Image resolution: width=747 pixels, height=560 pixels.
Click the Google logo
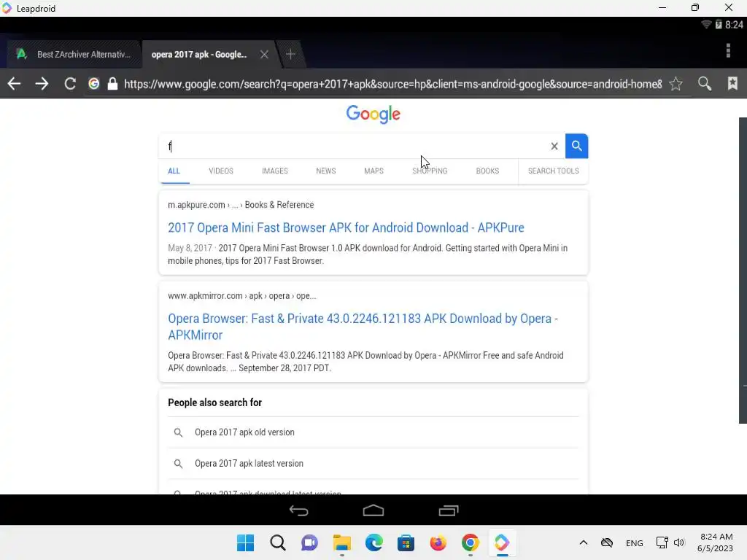pyautogui.click(x=373, y=114)
